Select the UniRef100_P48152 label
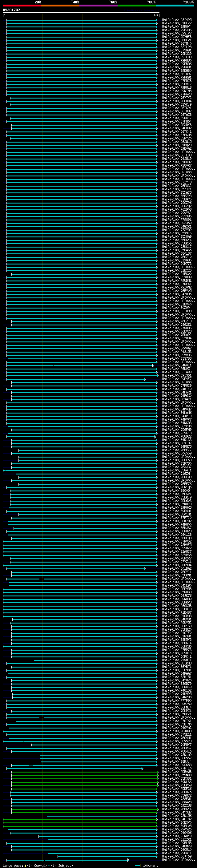 (177, 690)
